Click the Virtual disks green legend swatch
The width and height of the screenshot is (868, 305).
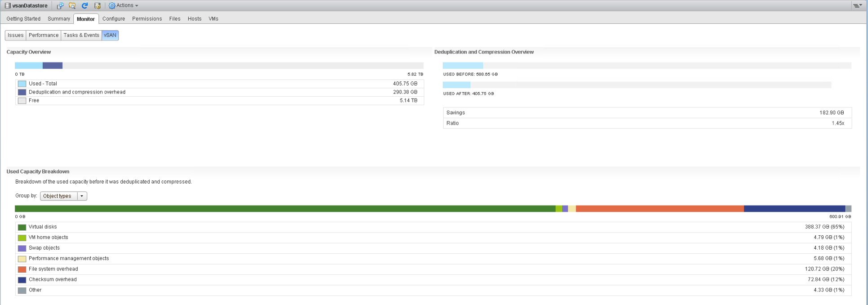(x=22, y=227)
